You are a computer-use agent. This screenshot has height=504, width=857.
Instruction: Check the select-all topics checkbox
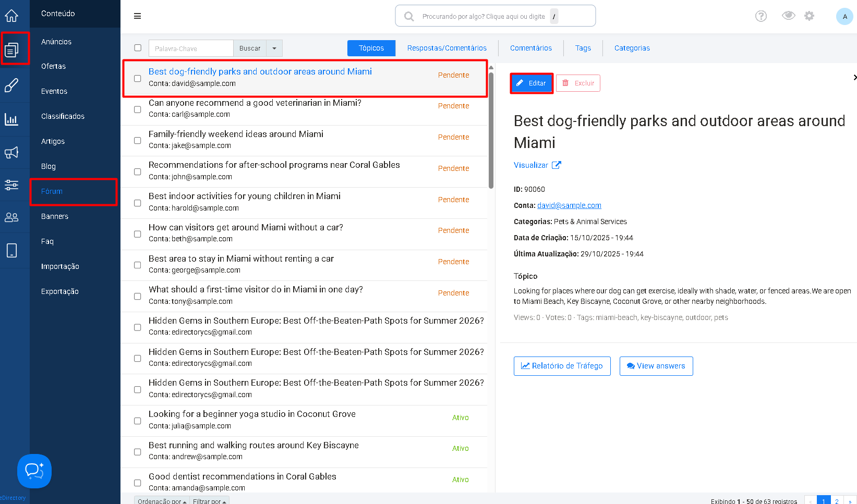click(x=138, y=48)
